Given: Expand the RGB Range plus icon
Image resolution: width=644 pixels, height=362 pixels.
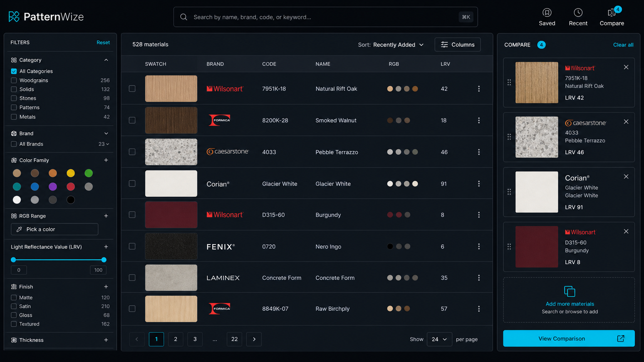Looking at the screenshot, I should [x=106, y=216].
